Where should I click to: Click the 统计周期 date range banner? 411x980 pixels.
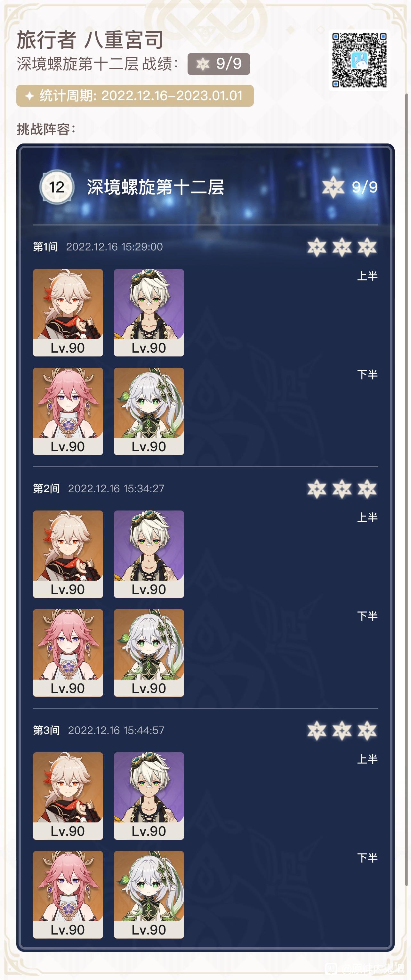135,96
